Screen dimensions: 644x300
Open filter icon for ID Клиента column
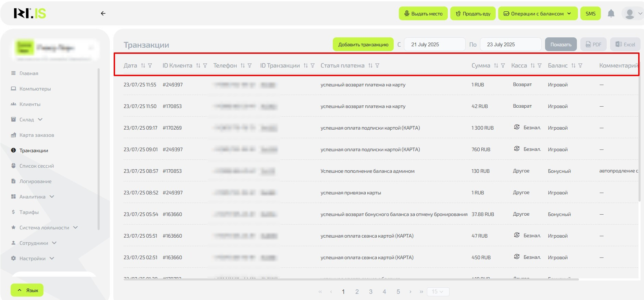pyautogui.click(x=205, y=65)
